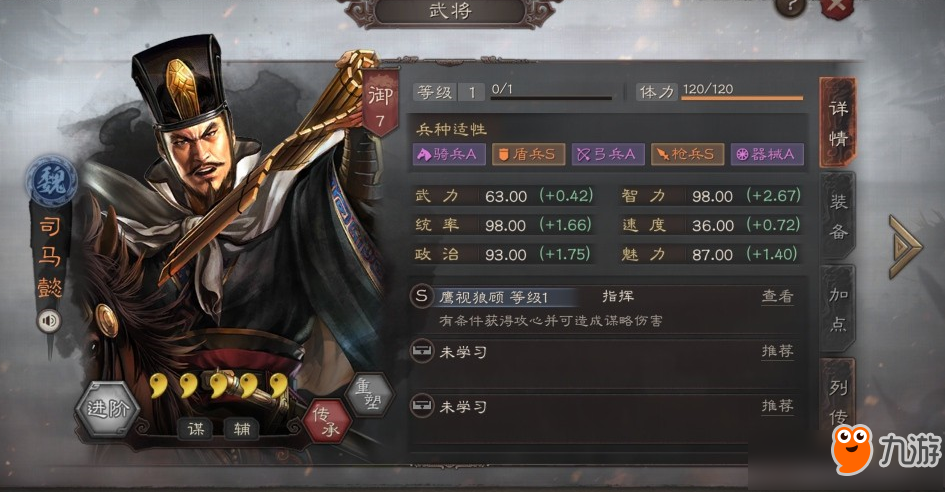Viewport: 945px width, 492px height.
Task: Click the hexagonal 进阶 advancement button
Action: [107, 409]
